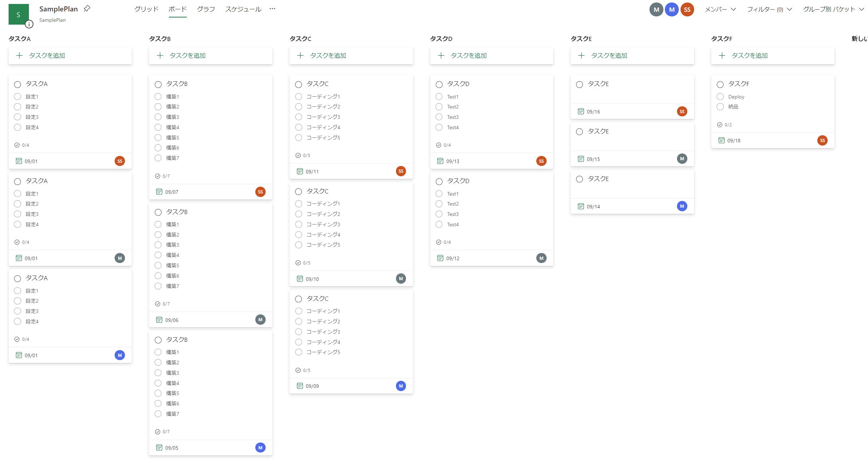868x470 pixels.
Task: Check Test3 in the 09/12 タスクD card
Action: pyautogui.click(x=439, y=214)
